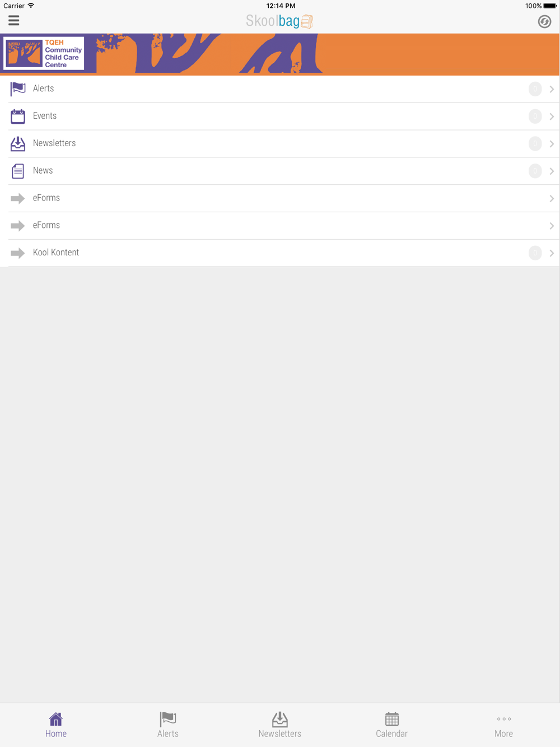Click the Alerts flag icon in list

point(18,89)
